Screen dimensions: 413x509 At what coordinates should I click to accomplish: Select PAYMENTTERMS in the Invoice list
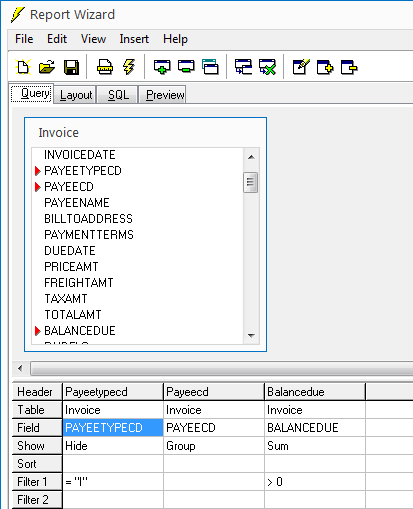(x=89, y=235)
